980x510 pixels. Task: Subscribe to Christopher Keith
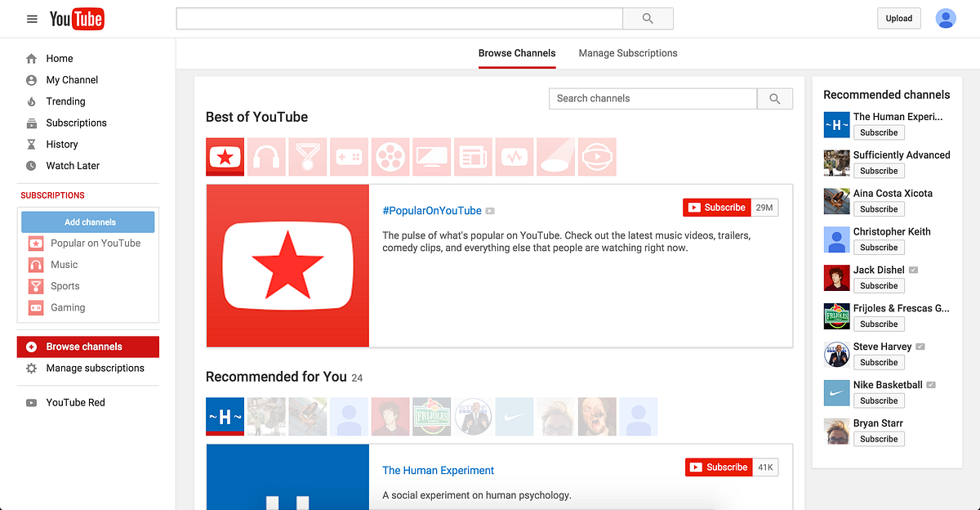pos(879,248)
